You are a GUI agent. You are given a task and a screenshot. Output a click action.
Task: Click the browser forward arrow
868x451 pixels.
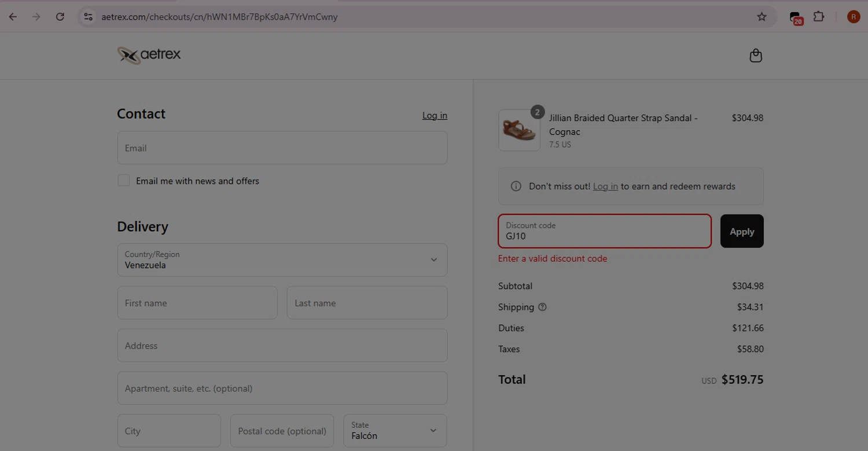pos(36,17)
